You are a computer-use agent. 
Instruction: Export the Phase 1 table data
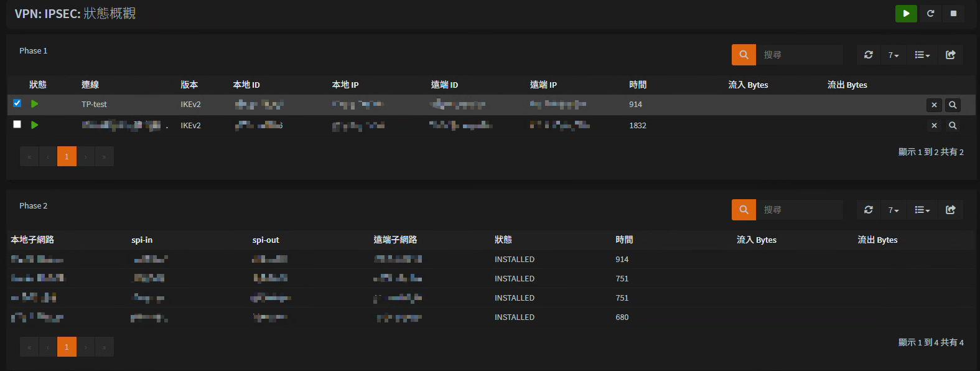point(951,55)
